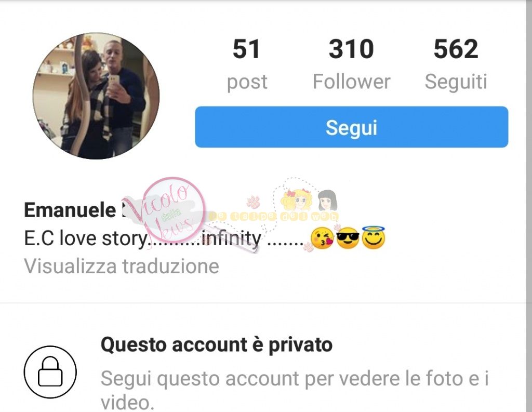Click the sunglasses face emoji
This screenshot has height=412, width=532.
(348, 238)
